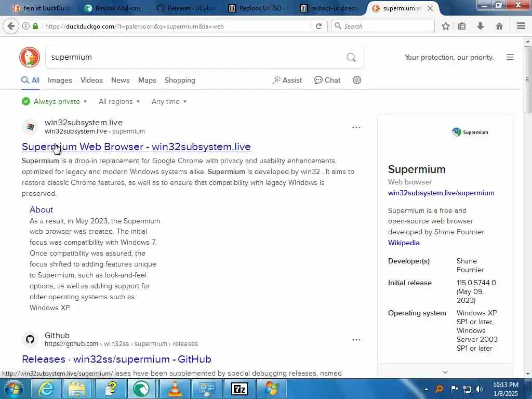Image resolution: width=532 pixels, height=399 pixels.
Task: Select the News search category
Action: click(x=121, y=80)
